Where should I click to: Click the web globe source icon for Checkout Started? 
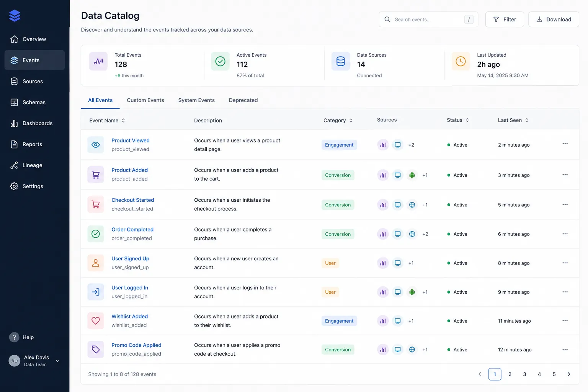412,205
